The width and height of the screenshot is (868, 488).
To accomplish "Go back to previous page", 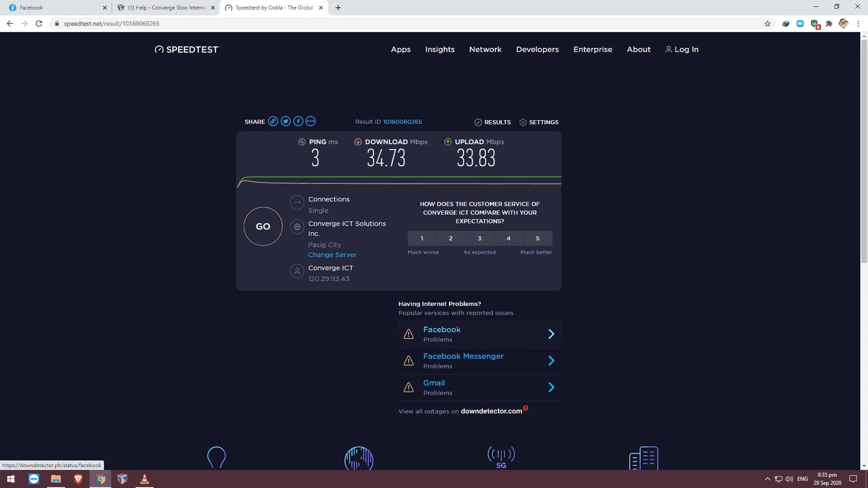I will click(x=10, y=23).
